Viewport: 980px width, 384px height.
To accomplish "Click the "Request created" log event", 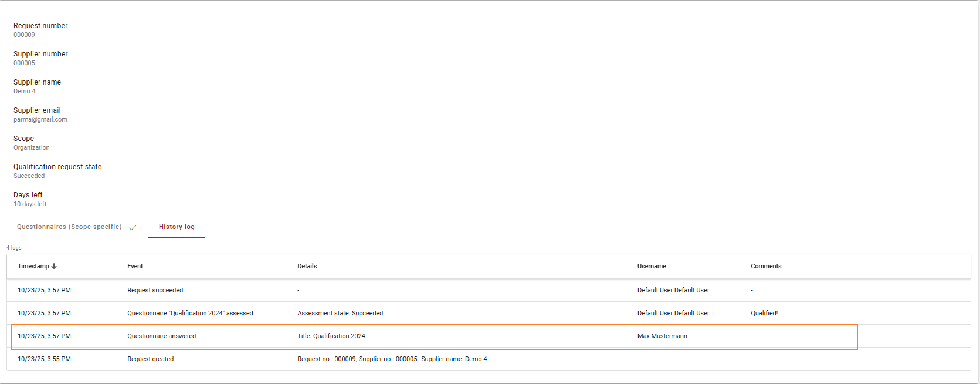I will tap(150, 359).
